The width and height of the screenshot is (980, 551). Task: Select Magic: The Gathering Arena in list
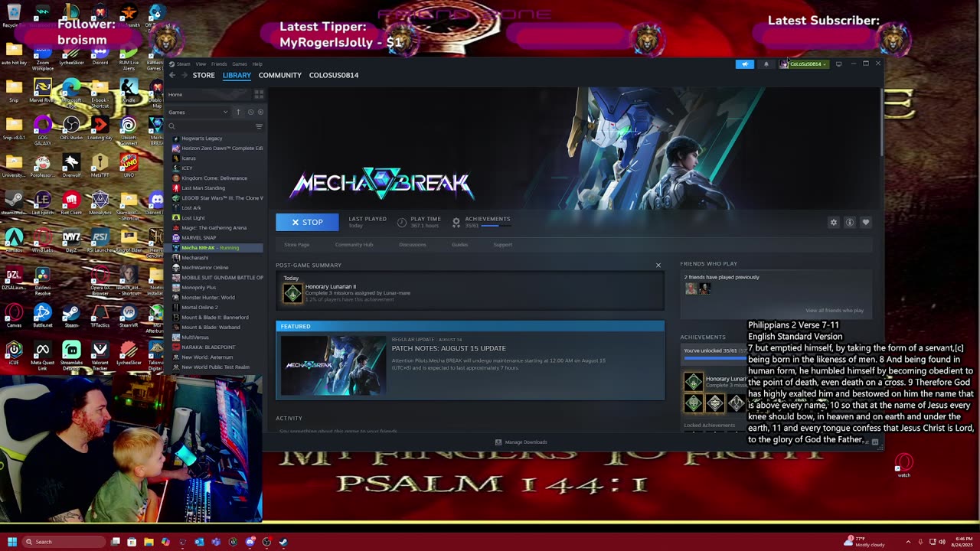tap(214, 228)
